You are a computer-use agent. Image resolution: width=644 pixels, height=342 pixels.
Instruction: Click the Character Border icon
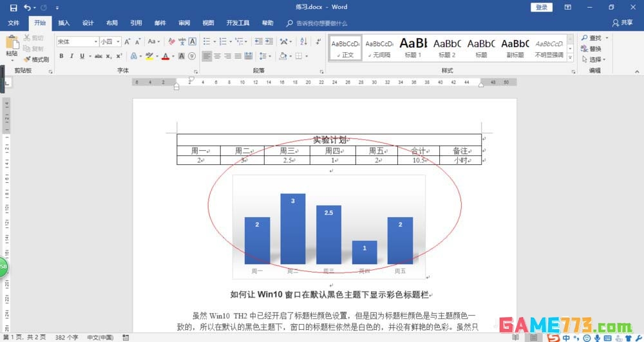192,41
